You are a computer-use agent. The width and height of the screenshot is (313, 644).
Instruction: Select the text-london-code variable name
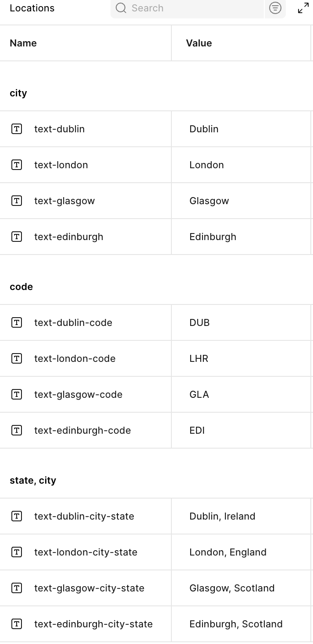click(75, 359)
